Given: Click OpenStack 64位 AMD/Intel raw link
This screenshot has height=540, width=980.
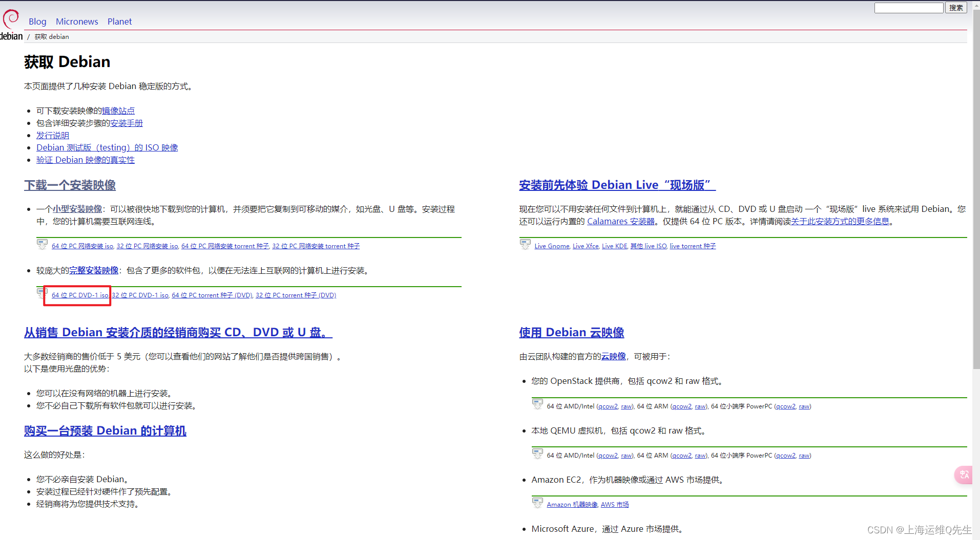Looking at the screenshot, I should [627, 406].
